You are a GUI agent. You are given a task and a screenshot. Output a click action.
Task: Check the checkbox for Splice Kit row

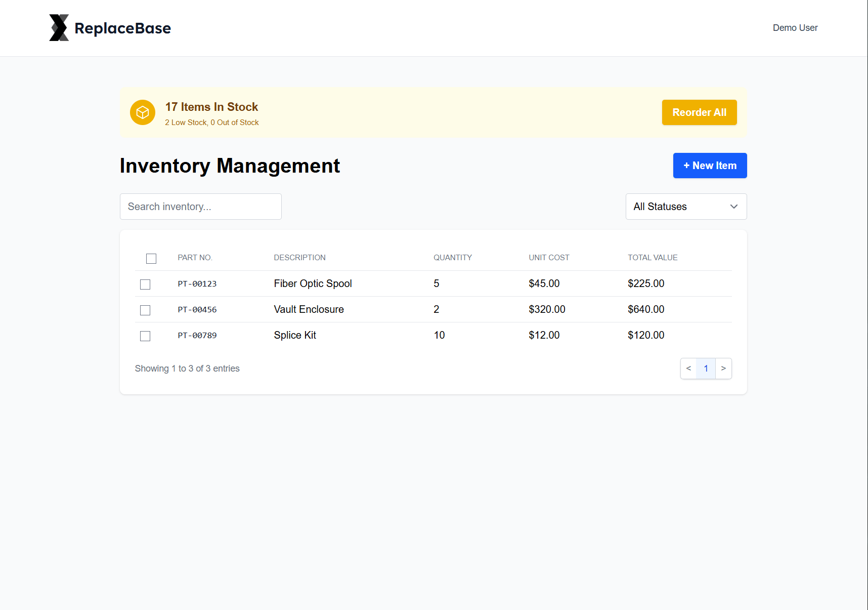tap(145, 336)
